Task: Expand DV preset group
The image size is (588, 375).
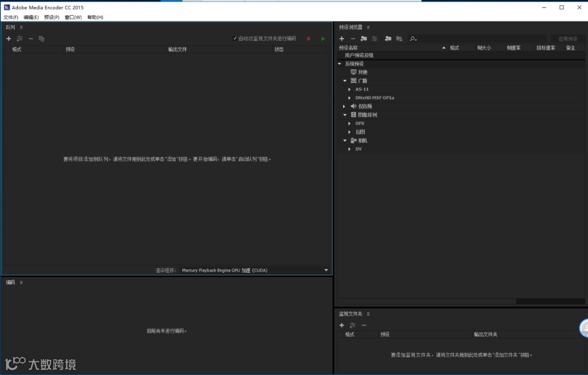Action: coord(350,149)
